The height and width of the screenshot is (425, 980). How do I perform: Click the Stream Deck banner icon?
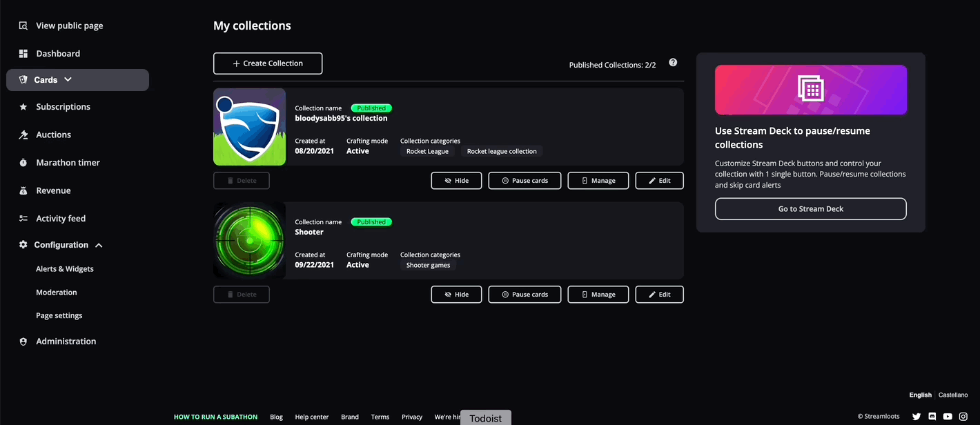pos(811,89)
